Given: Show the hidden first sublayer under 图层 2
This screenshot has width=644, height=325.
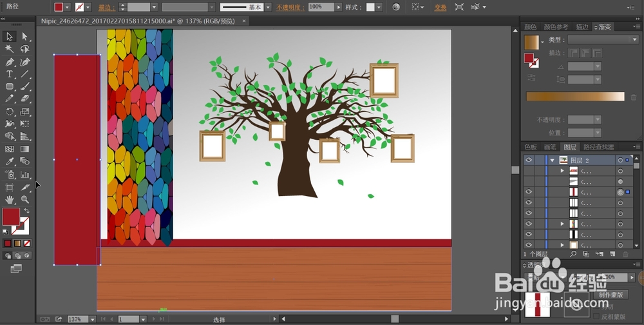Looking at the screenshot, I should (x=529, y=171).
